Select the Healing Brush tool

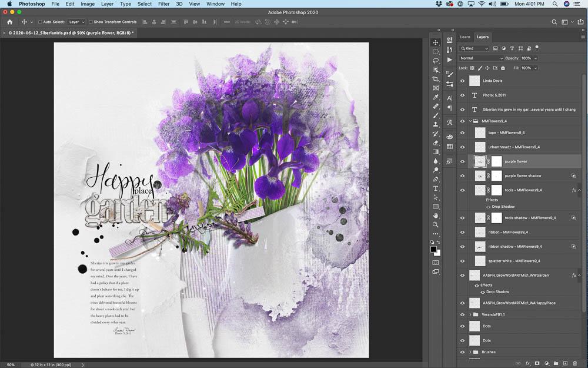tap(435, 106)
